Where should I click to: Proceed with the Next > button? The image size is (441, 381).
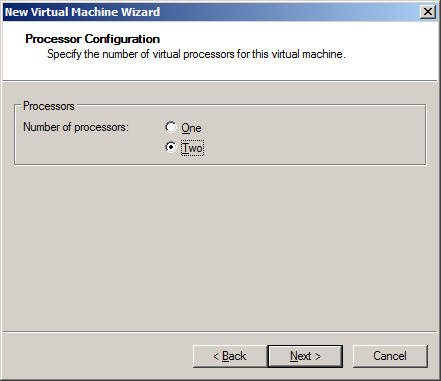point(305,356)
